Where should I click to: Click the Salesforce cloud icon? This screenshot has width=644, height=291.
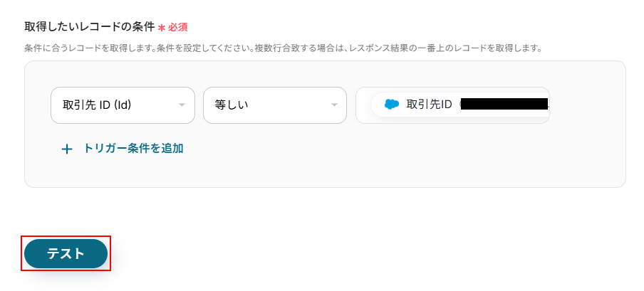pyautogui.click(x=391, y=105)
